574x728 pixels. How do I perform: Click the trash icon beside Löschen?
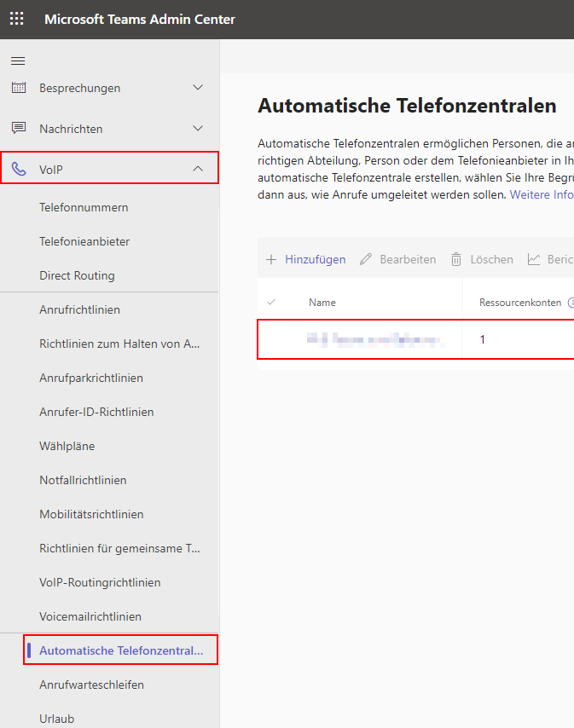(456, 259)
